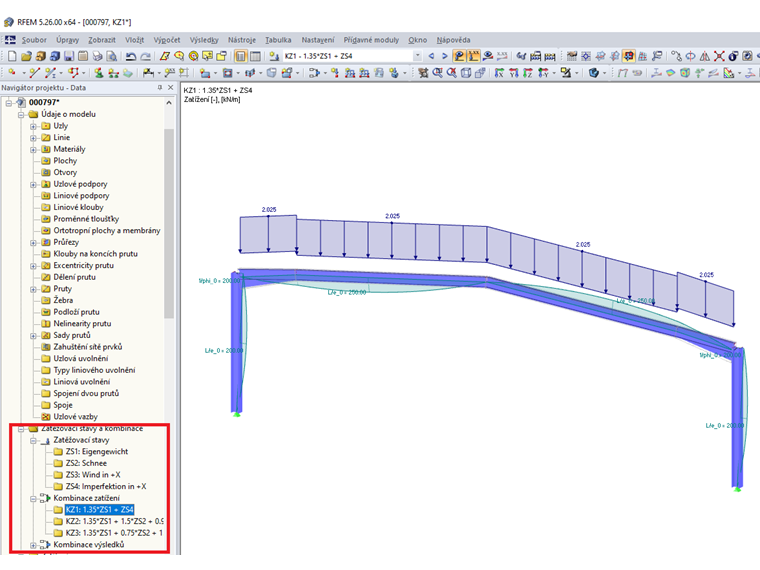
Task: Click the new line tool icon
Action: (x=34, y=73)
